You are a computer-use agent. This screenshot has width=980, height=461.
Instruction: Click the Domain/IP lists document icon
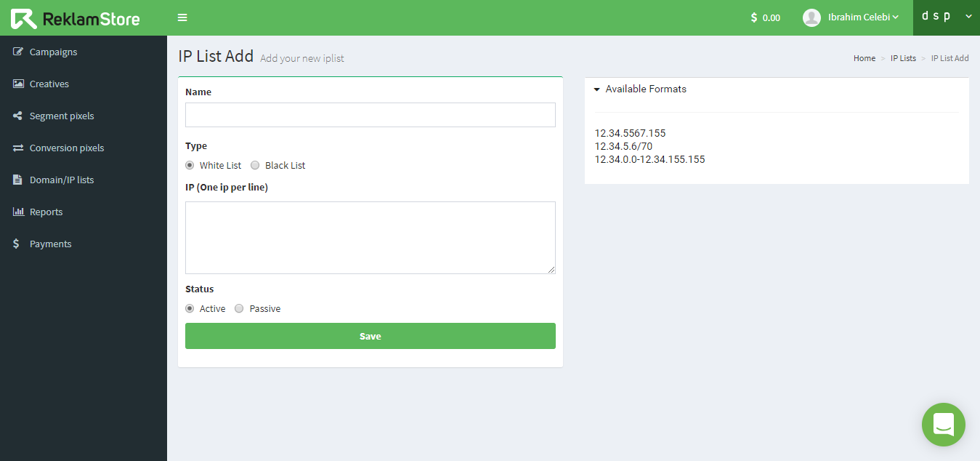tap(17, 180)
